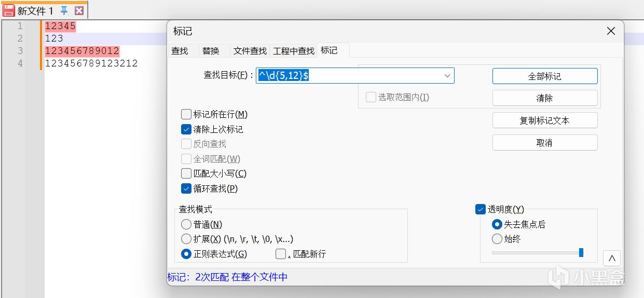This screenshot has width=644, height=298.
Task: Uncheck 清除上次标记 option
Action: tap(186, 129)
